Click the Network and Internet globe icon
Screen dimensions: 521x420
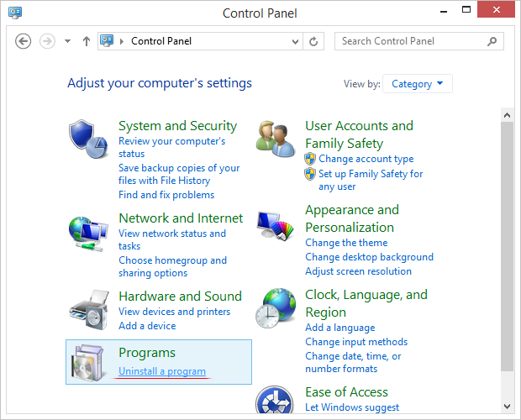click(88, 234)
